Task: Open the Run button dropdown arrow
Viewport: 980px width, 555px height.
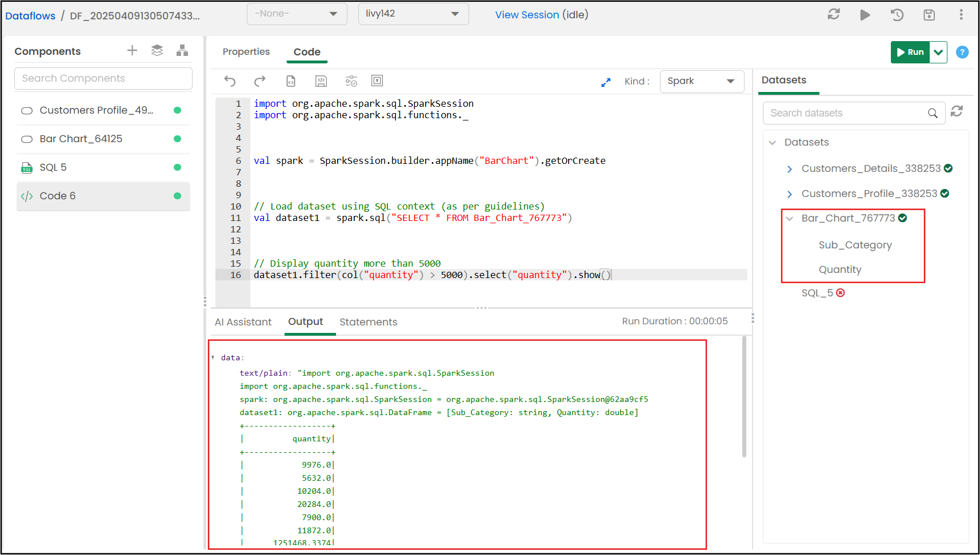Action: coord(938,52)
